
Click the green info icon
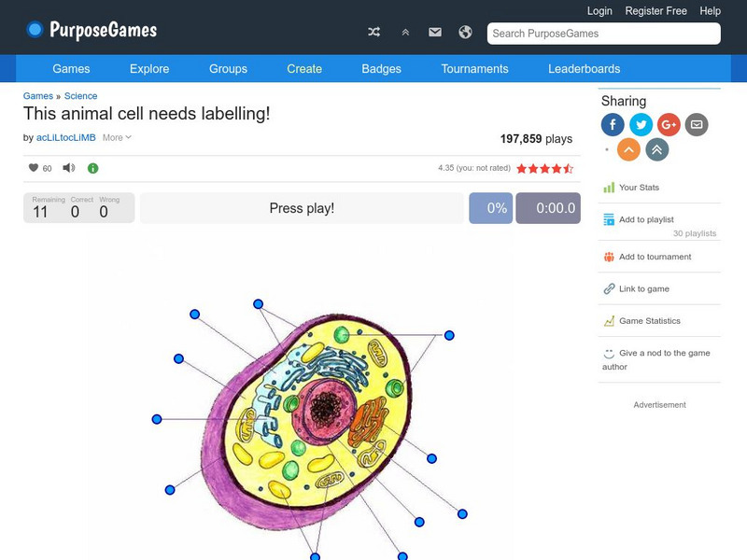click(92, 168)
